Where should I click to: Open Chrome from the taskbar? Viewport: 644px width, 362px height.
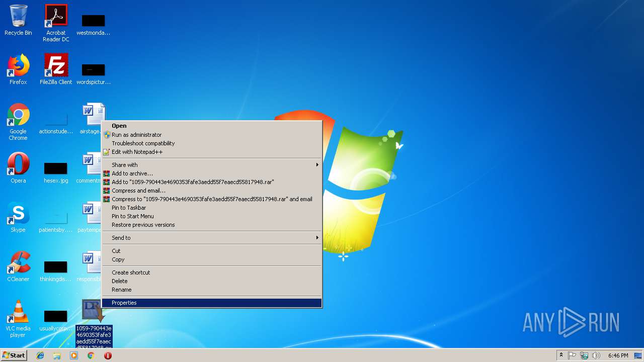coord(91,355)
